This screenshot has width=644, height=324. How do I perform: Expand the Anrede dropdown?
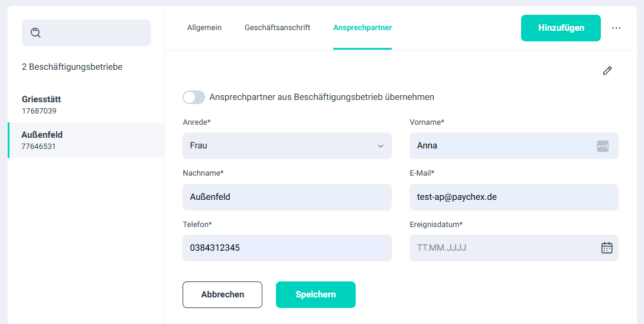pyautogui.click(x=287, y=145)
